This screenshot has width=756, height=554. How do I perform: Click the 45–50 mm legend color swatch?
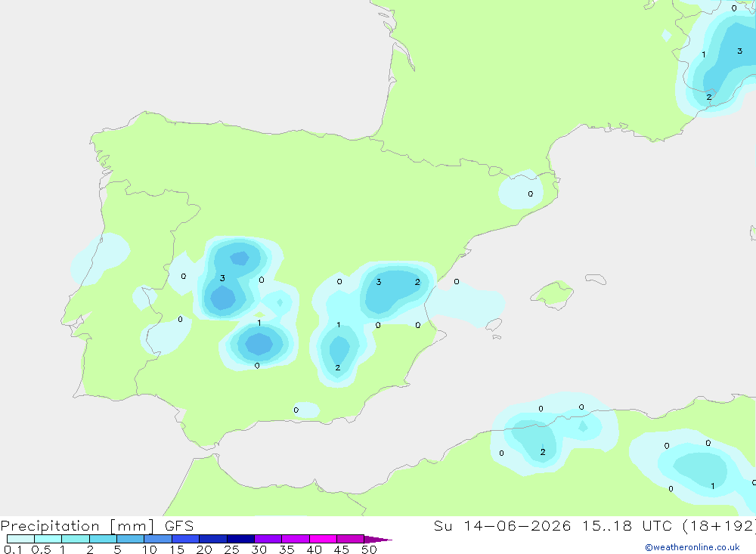click(351, 539)
